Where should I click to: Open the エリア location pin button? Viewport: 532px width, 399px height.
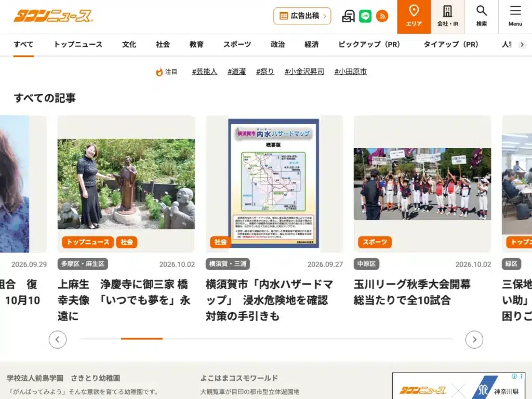(414, 17)
